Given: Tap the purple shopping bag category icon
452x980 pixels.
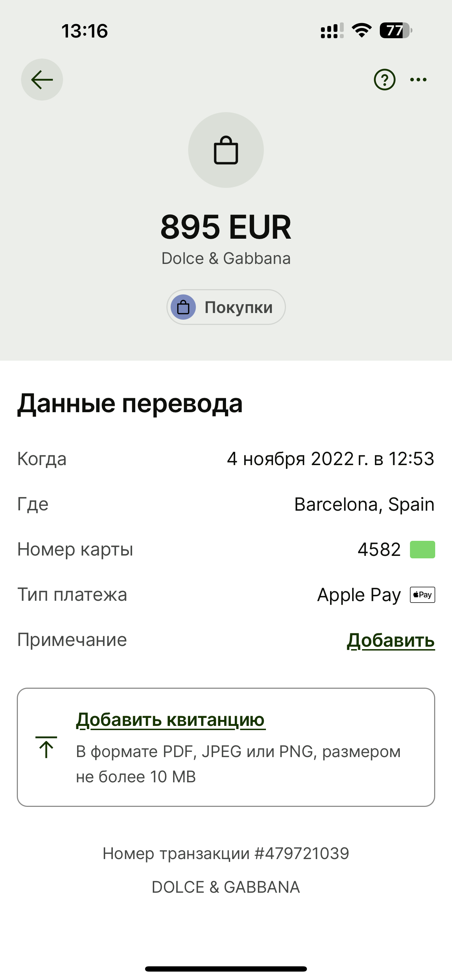Looking at the screenshot, I should [183, 307].
